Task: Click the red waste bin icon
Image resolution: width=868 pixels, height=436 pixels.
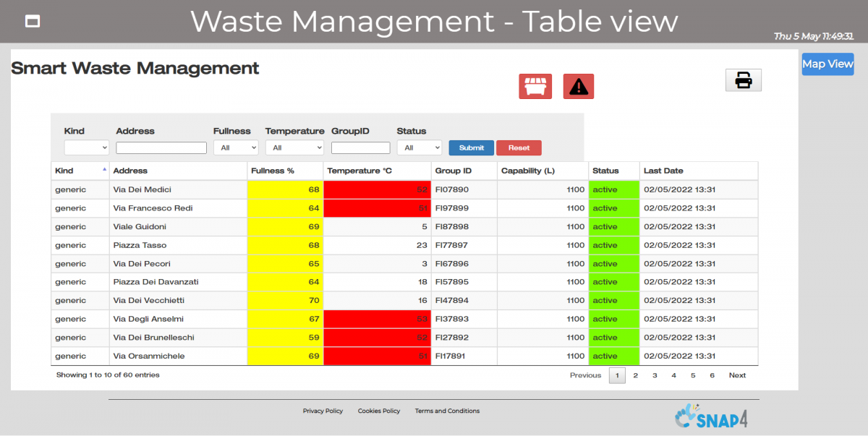Action: tap(535, 87)
